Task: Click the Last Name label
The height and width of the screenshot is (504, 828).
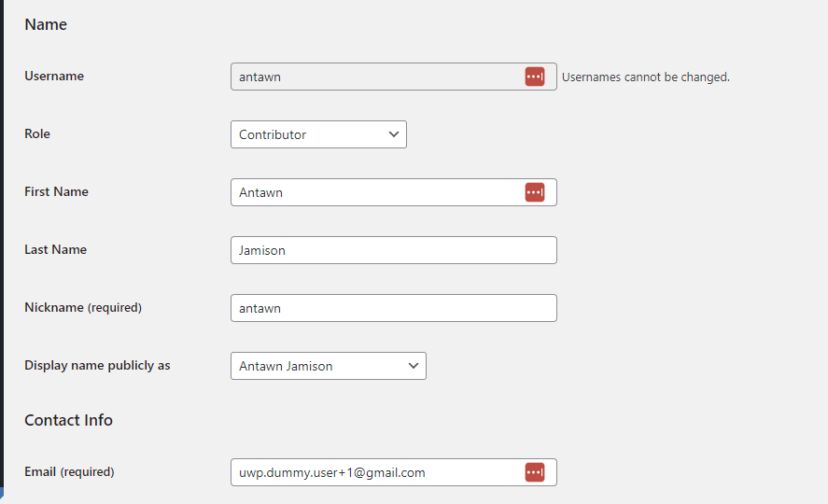Action: point(56,250)
